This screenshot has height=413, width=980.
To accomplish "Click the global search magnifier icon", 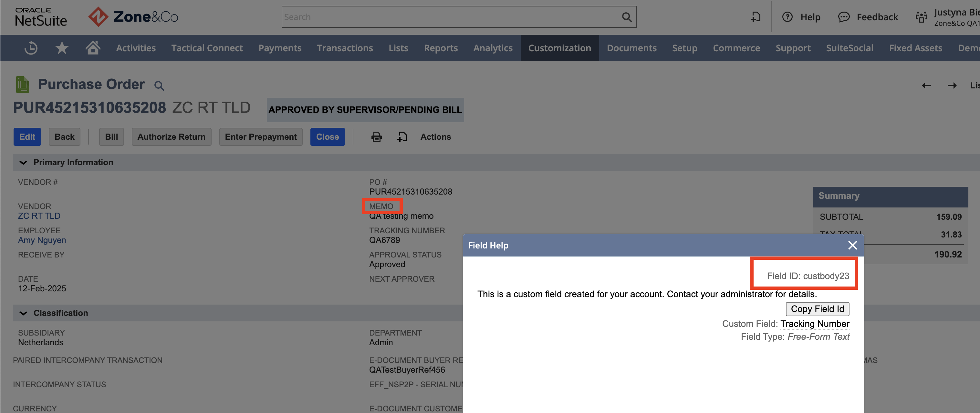I will coord(627,17).
